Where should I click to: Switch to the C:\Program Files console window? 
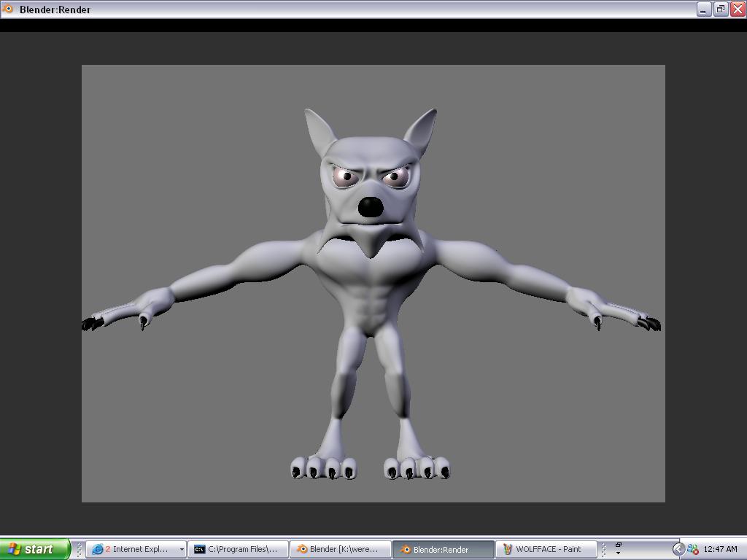[x=239, y=549]
